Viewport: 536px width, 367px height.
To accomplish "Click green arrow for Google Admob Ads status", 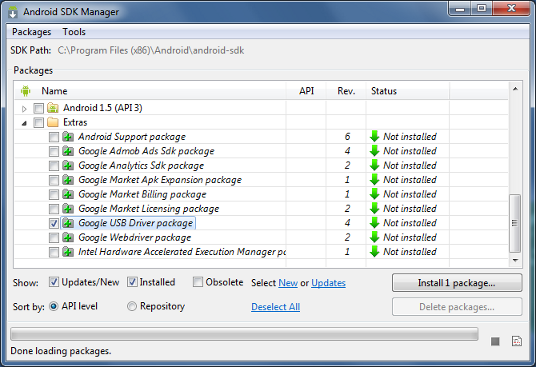I will pyautogui.click(x=375, y=151).
